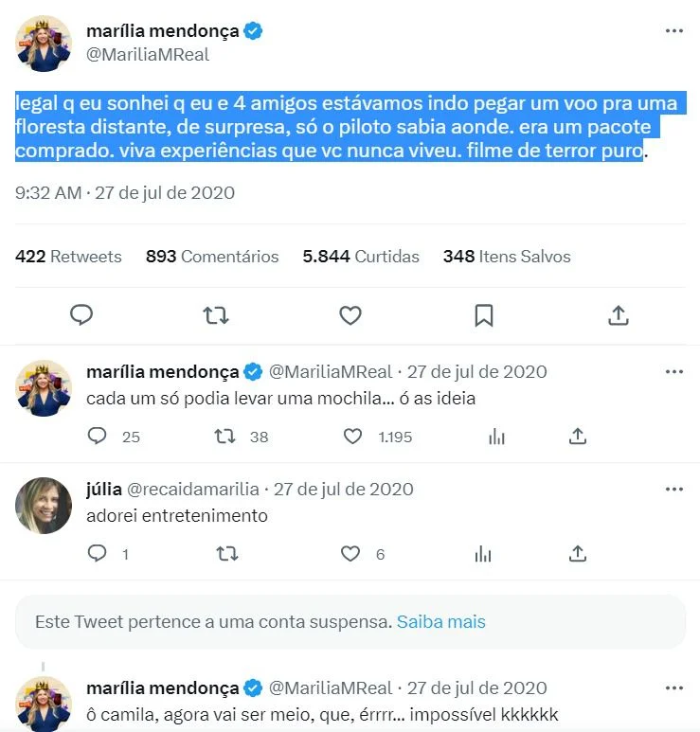Reply to júlia's tweet via comment icon
Image resolution: width=700 pixels, height=732 pixels.
pyautogui.click(x=98, y=554)
